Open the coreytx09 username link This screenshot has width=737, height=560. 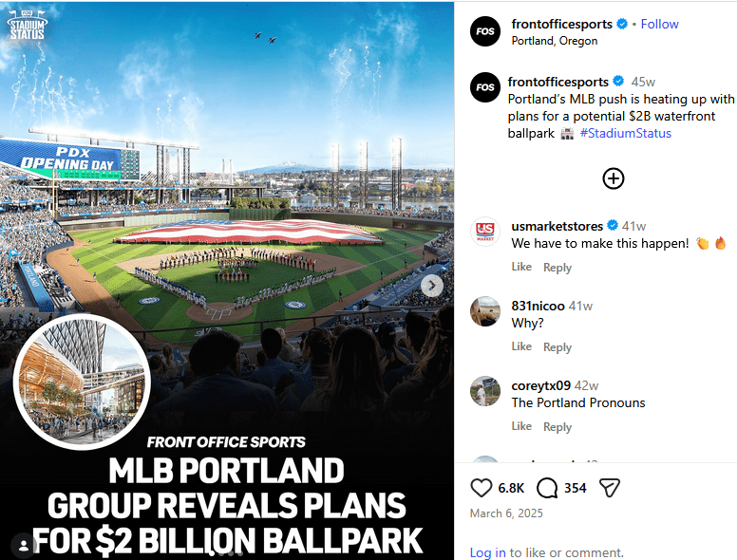coord(540,385)
